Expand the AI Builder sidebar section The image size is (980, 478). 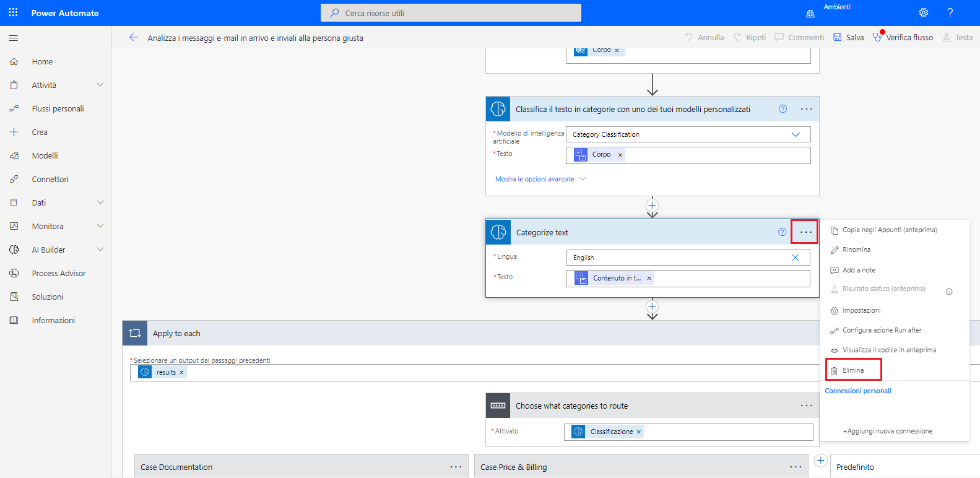100,250
